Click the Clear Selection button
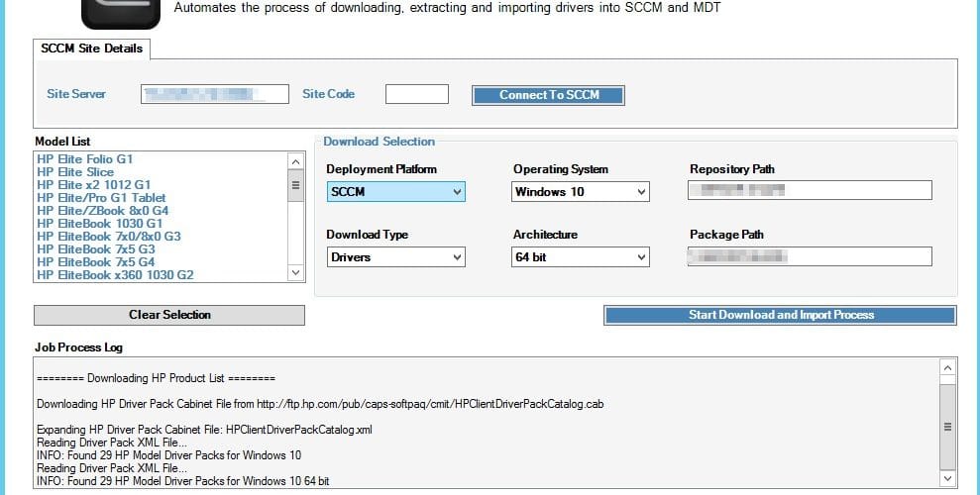Image resolution: width=980 pixels, height=495 pixels. pyautogui.click(x=169, y=315)
